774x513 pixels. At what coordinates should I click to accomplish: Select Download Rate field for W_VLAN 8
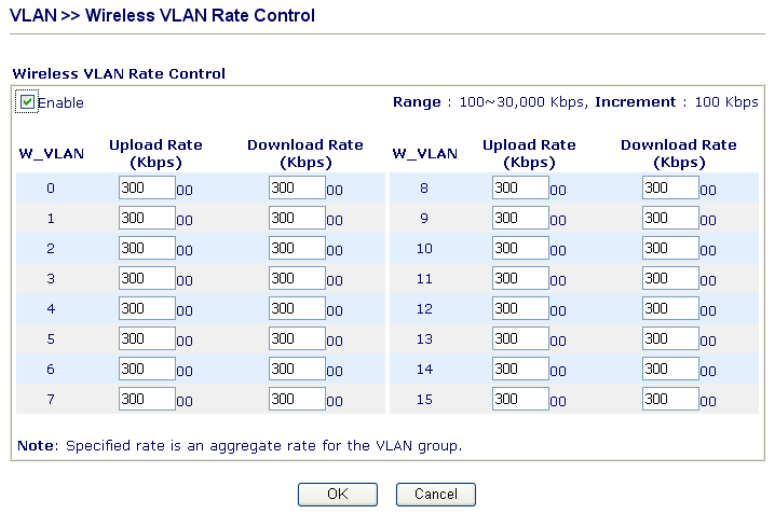670,188
